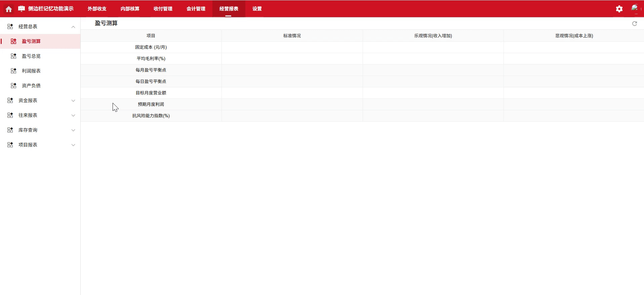Click the icon next to 盈亏总览
This screenshot has height=295, width=644.
(x=13, y=56)
